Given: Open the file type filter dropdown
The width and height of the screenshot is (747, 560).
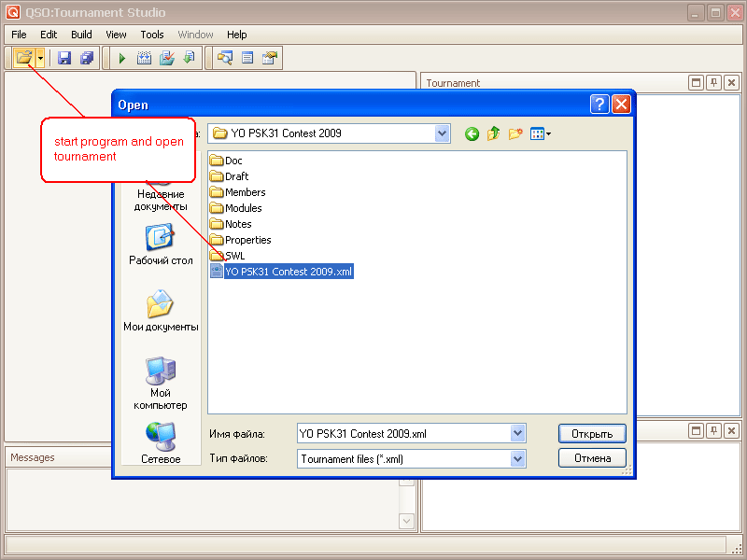Looking at the screenshot, I should pos(518,459).
